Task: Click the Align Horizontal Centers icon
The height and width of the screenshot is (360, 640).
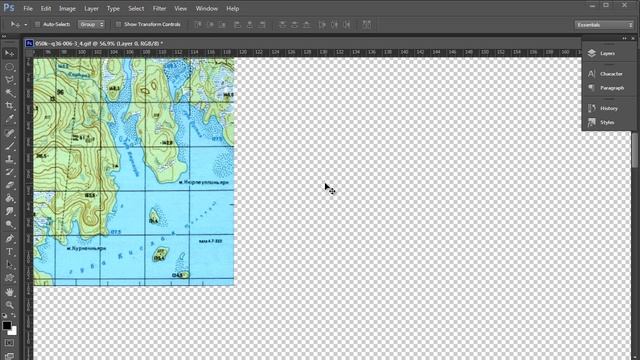Action: pyautogui.click(x=250, y=24)
